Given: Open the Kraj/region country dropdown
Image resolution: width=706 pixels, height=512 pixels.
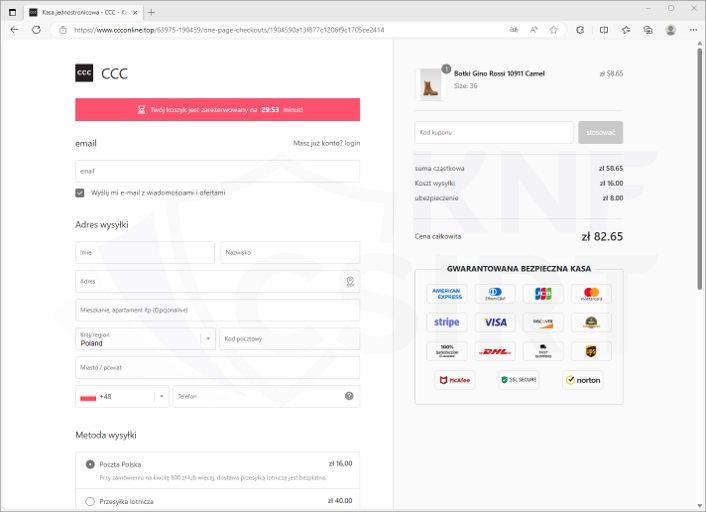Looking at the screenshot, I should coord(145,339).
